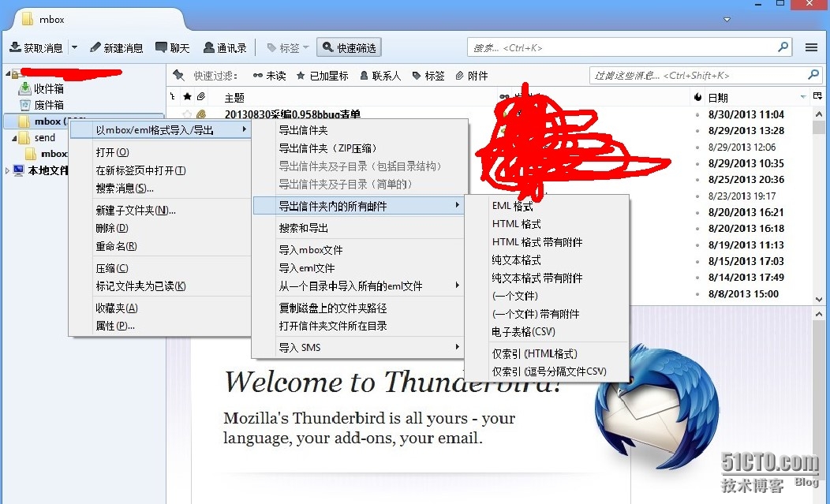Image resolution: width=830 pixels, height=504 pixels.
Task: Collapse the send folder tree
Action: (14, 138)
